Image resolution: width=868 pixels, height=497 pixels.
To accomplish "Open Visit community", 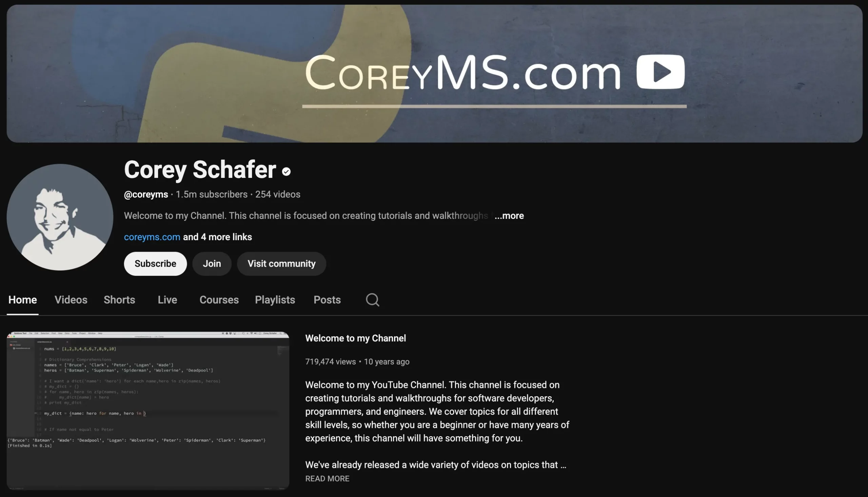I will 281,264.
